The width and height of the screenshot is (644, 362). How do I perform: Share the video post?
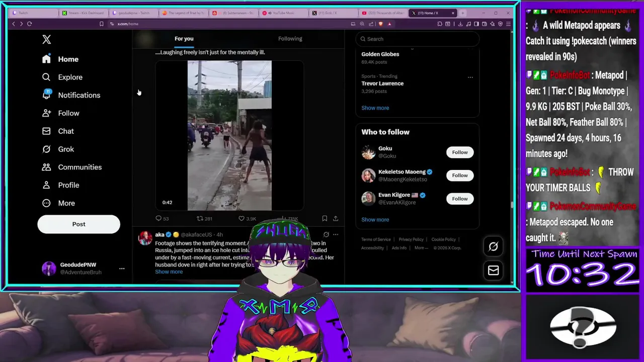click(x=336, y=218)
